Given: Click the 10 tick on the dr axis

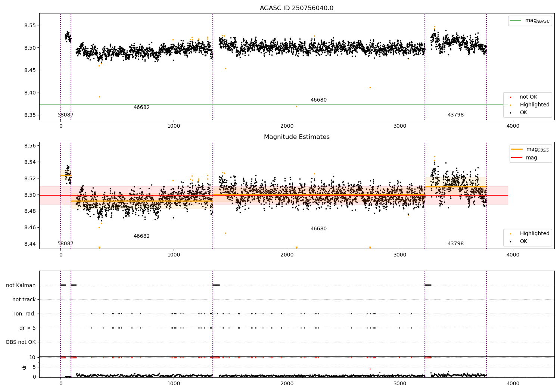Looking at the screenshot, I should click(x=32, y=358).
